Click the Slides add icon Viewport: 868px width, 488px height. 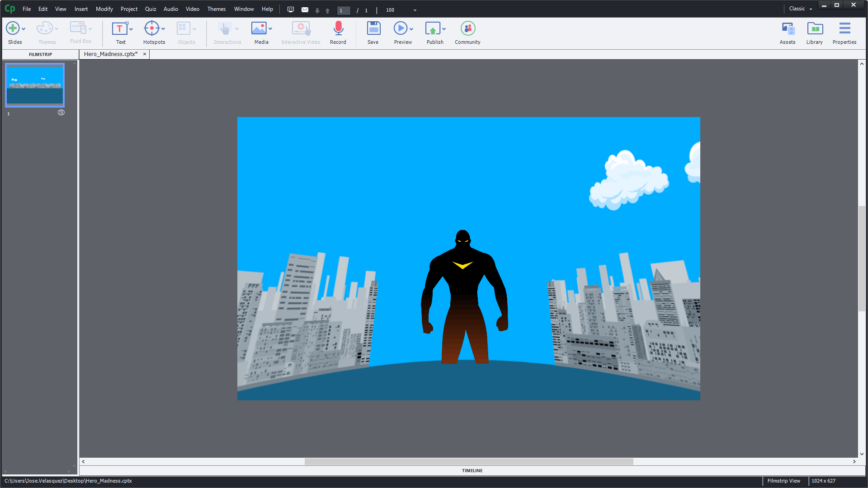coord(13,28)
